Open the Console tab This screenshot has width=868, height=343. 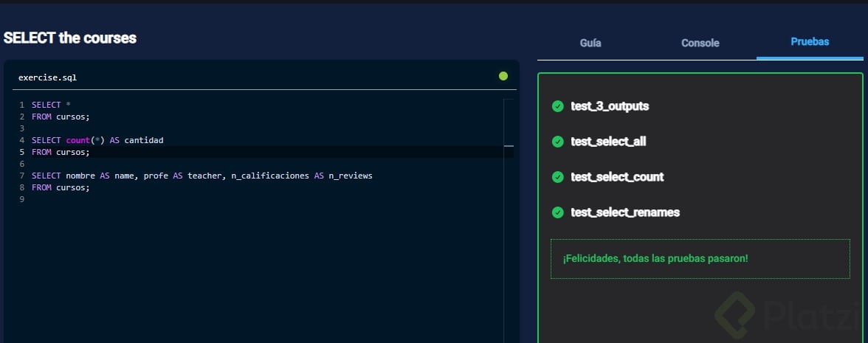[x=700, y=43]
